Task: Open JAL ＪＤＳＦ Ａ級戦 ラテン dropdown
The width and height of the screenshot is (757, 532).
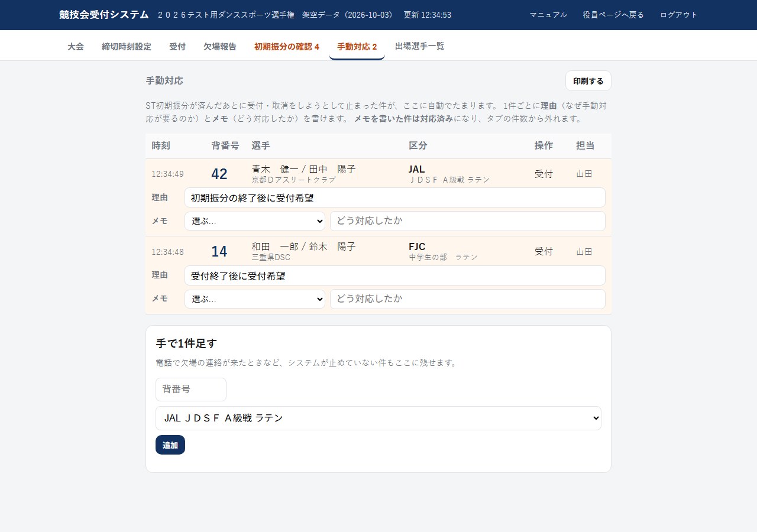Action: [378, 418]
